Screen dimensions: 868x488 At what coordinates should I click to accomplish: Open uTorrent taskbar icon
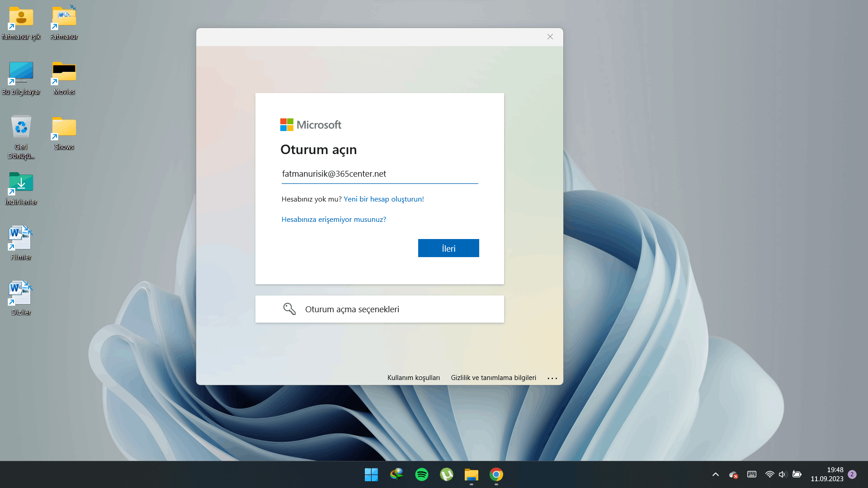coord(446,474)
